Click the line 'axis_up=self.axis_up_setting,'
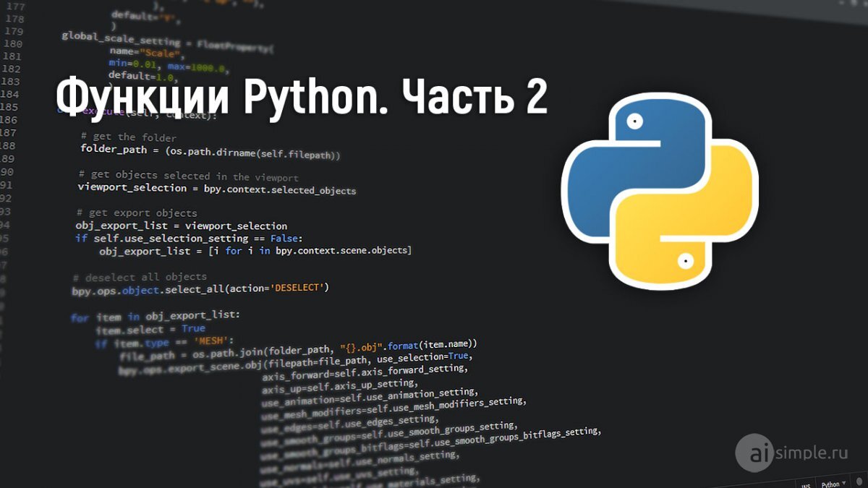Image resolution: width=868 pixels, height=488 pixels. (x=340, y=387)
